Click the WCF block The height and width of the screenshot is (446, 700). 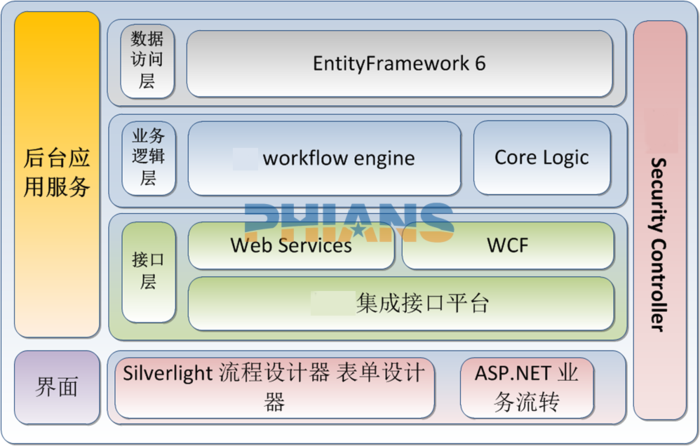coord(508,246)
